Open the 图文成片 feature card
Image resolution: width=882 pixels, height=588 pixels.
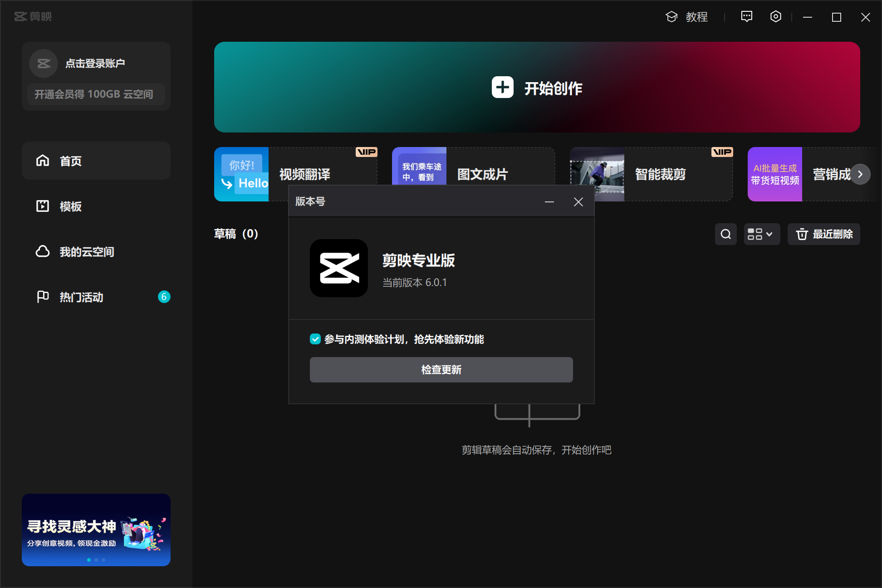(474, 174)
